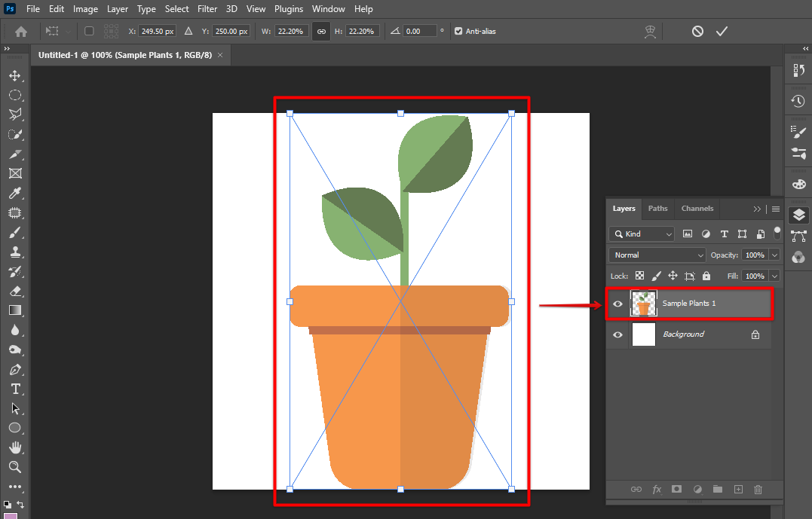
Task: Select the Move tool
Action: (14, 75)
